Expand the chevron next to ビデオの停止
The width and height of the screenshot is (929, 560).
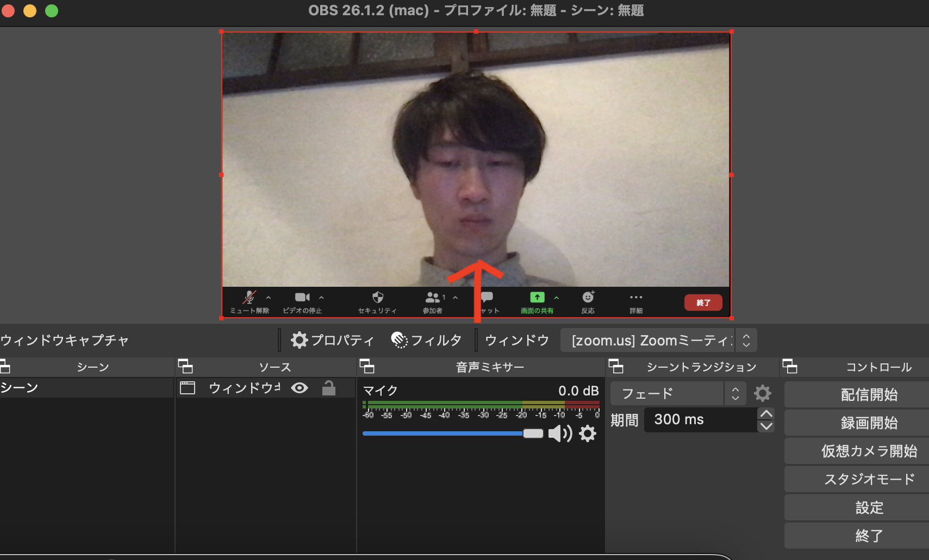(x=321, y=298)
